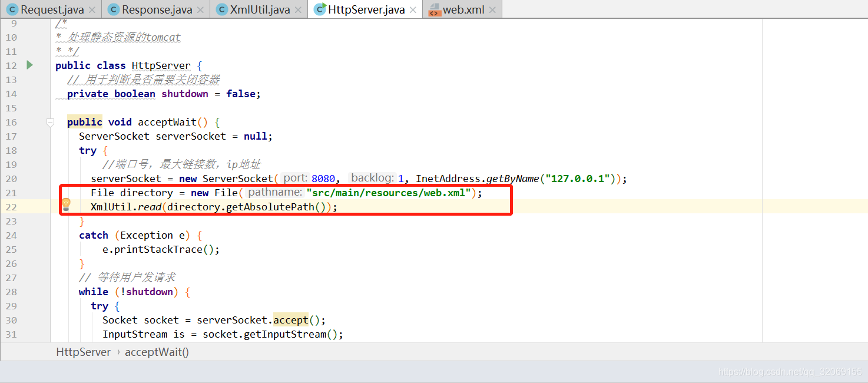Click the comment 端口号，最大链接数，ip地址
868x383 pixels.
click(x=181, y=164)
